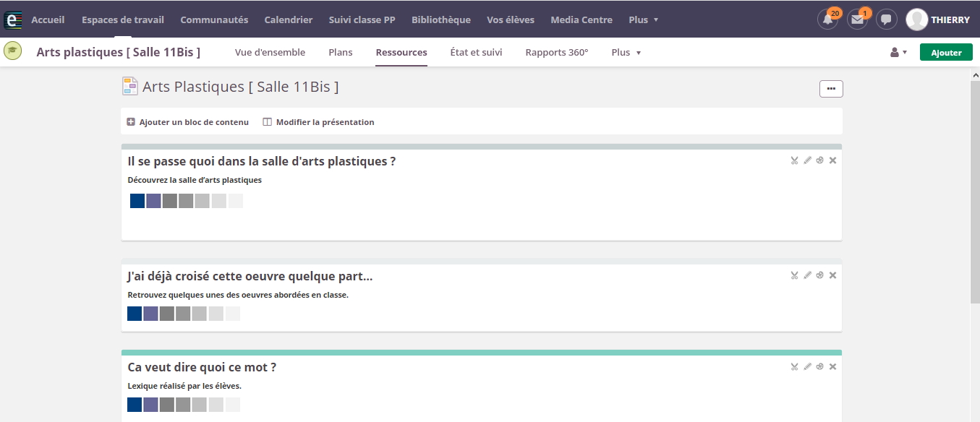Expand the top navigation 'Plus' dropdown
This screenshot has width=980, height=422.
point(643,20)
